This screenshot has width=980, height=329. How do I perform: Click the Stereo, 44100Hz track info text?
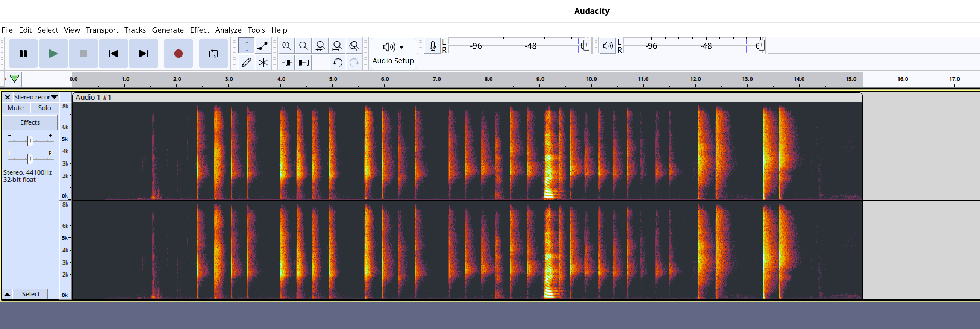click(28, 172)
